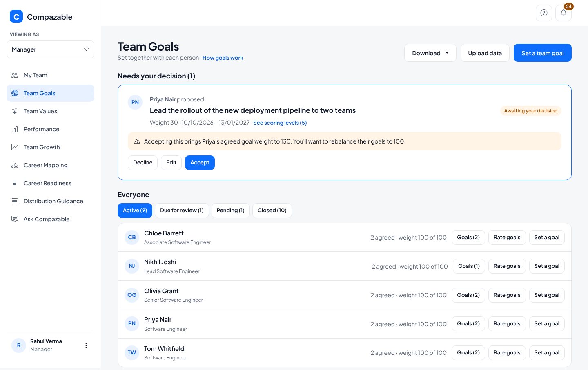Click Set a goal for Tom Whitfield

(547, 353)
